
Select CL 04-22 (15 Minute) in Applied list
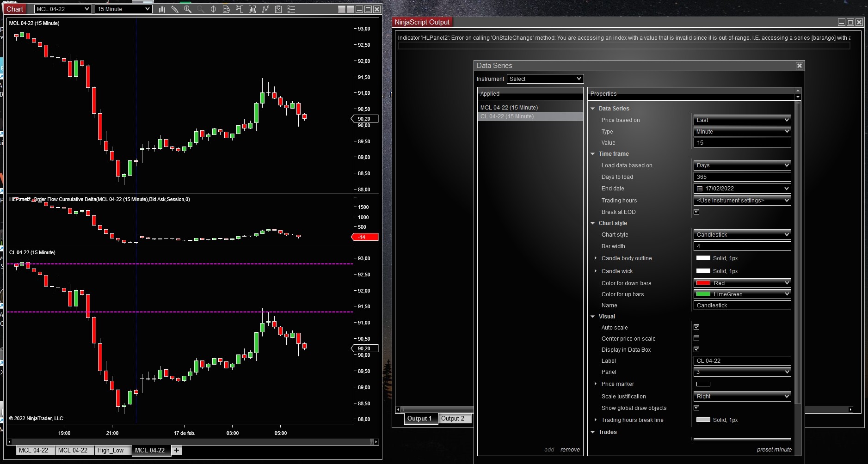[530, 116]
